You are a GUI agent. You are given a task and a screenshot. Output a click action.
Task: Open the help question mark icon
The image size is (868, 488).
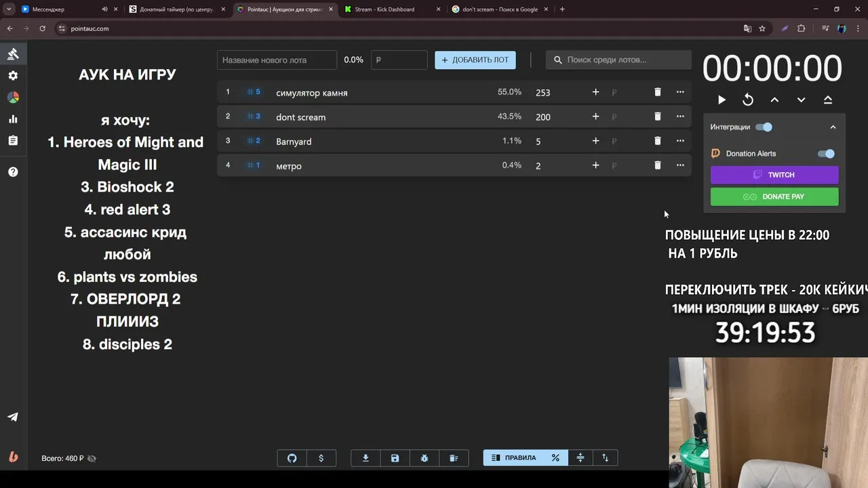13,172
